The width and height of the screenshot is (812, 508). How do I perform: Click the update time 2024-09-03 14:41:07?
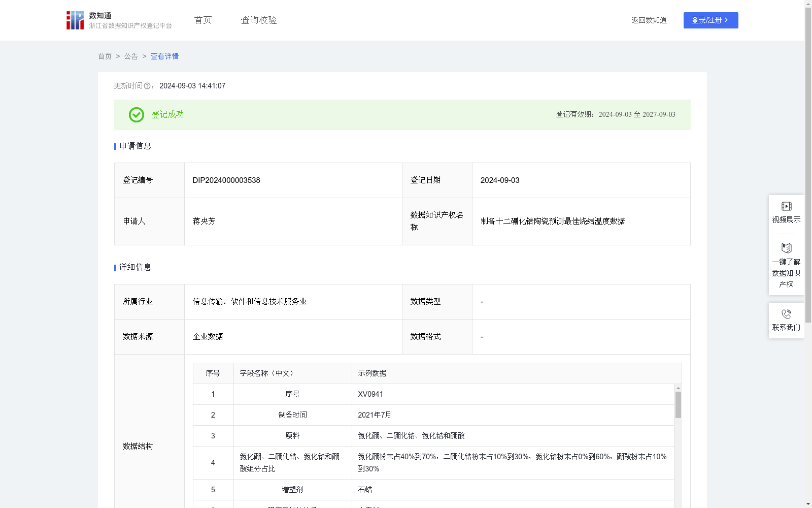pos(192,86)
